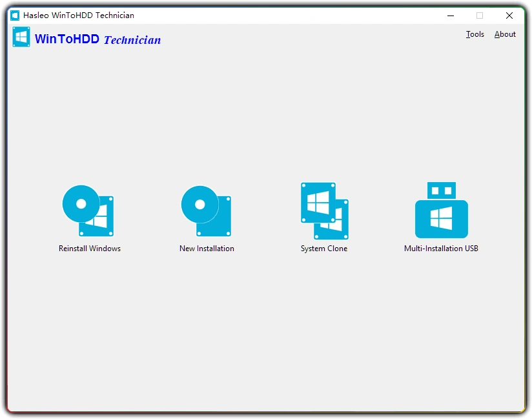Click the "Reinstall Windows" label
Screen dimensions: 532x419
coord(88,247)
